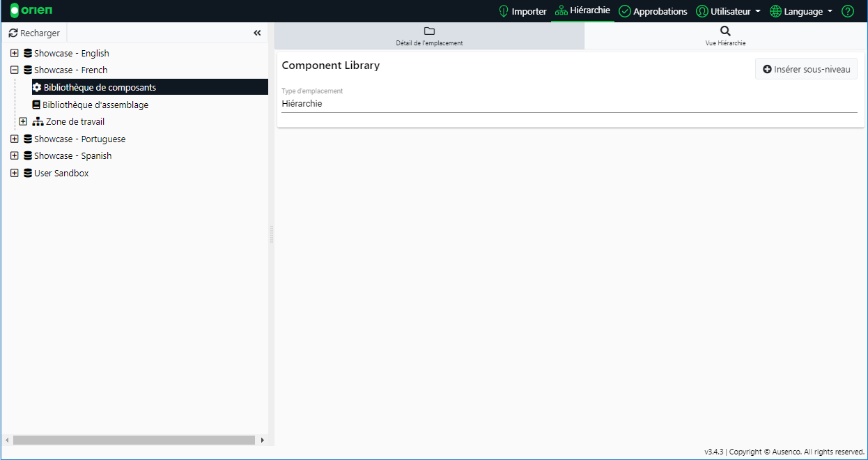Expand the Showcase - Spanish node
Image resolution: width=868 pixels, height=460 pixels.
pyautogui.click(x=14, y=156)
